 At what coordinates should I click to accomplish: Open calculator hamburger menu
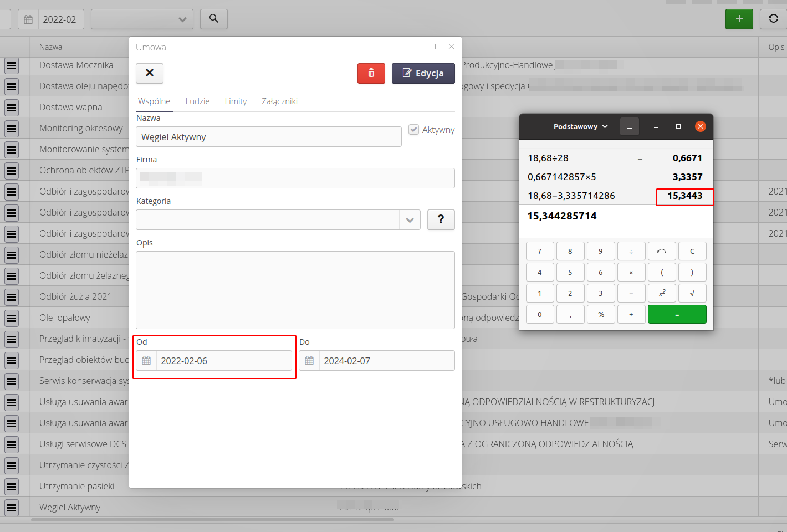[x=629, y=126]
